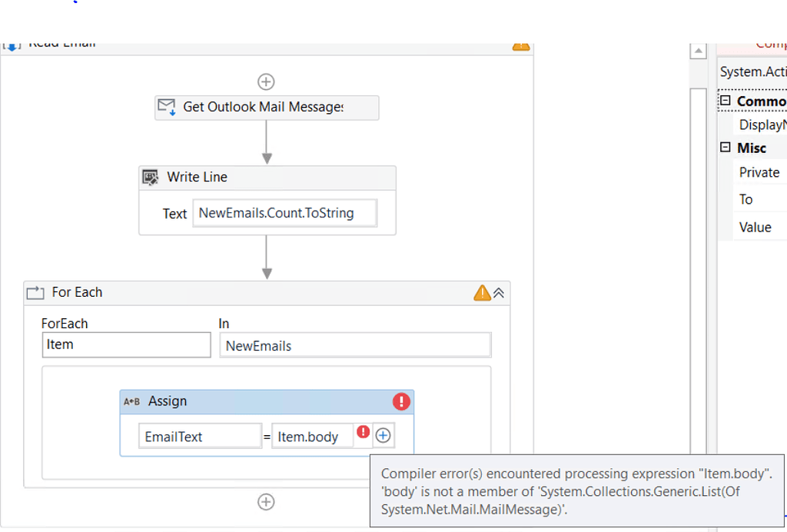Click the plus below the For Each activity
This screenshot has width=787, height=532.
coord(266,501)
